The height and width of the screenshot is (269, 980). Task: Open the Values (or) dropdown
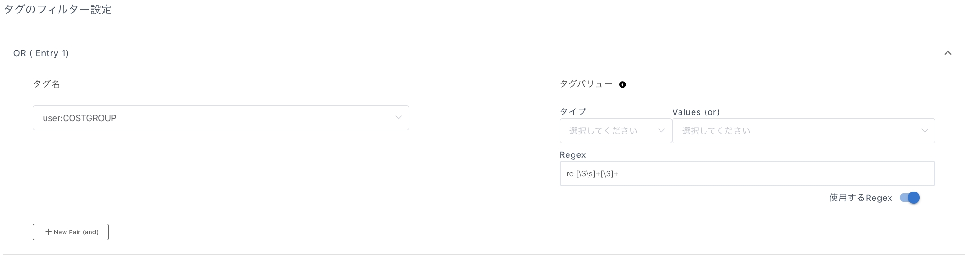pos(804,131)
